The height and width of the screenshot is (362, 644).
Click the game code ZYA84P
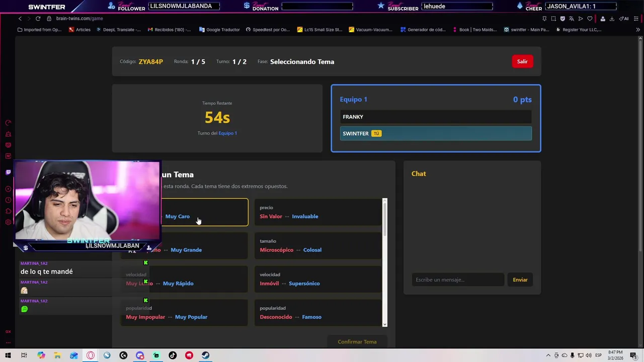click(x=151, y=62)
